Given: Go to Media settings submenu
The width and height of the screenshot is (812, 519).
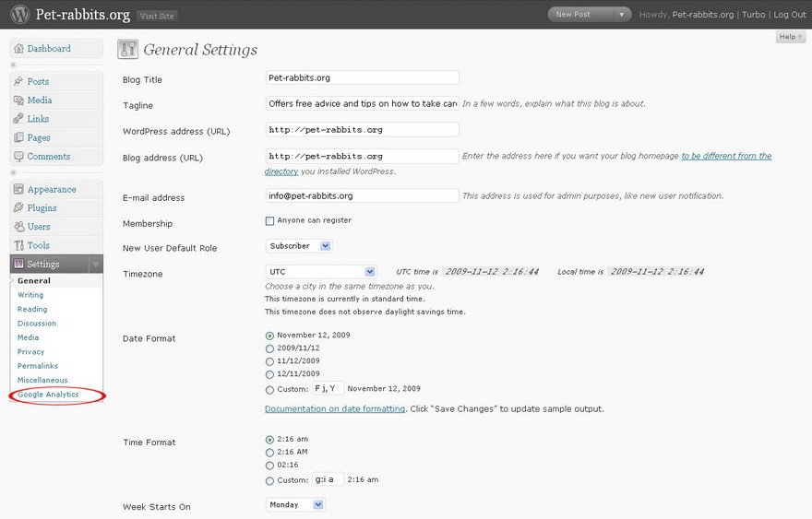Looking at the screenshot, I should point(28,337).
